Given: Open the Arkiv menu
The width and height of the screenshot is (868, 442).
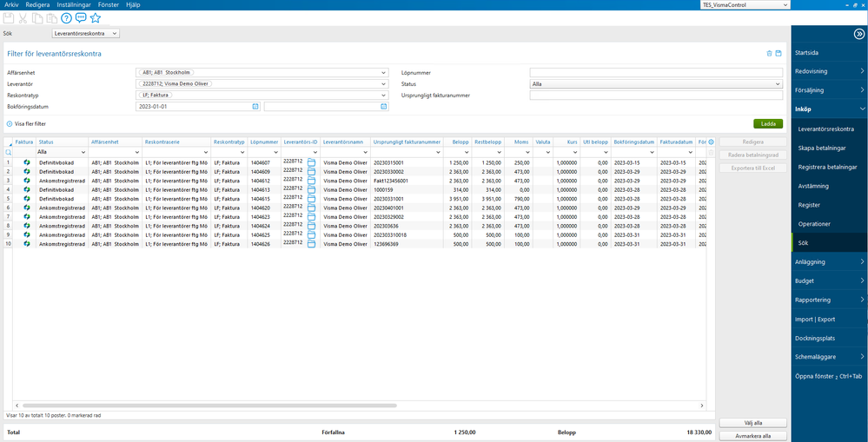Looking at the screenshot, I should pyautogui.click(x=11, y=4).
